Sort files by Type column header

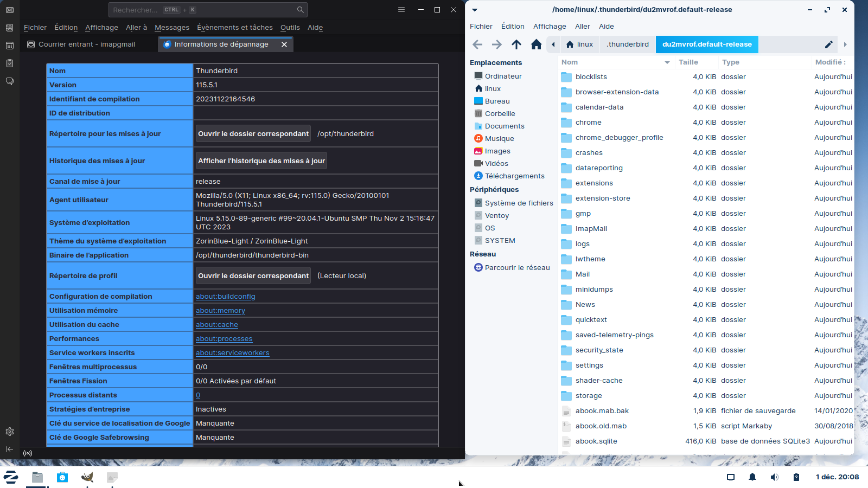[x=731, y=62]
